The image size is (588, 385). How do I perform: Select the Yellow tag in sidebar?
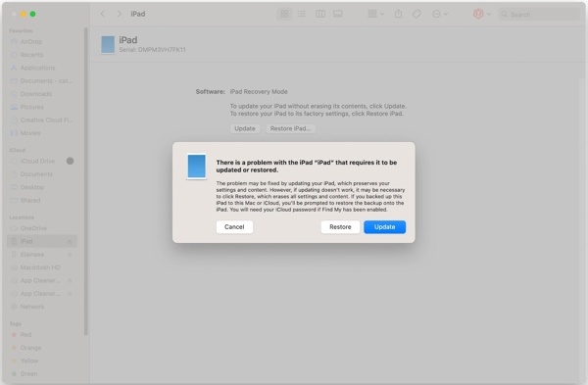point(42,361)
